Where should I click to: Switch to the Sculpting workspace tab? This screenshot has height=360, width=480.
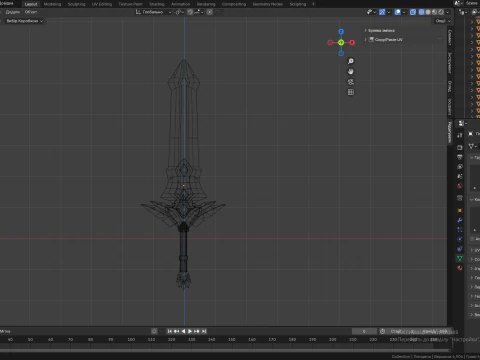pyautogui.click(x=77, y=4)
